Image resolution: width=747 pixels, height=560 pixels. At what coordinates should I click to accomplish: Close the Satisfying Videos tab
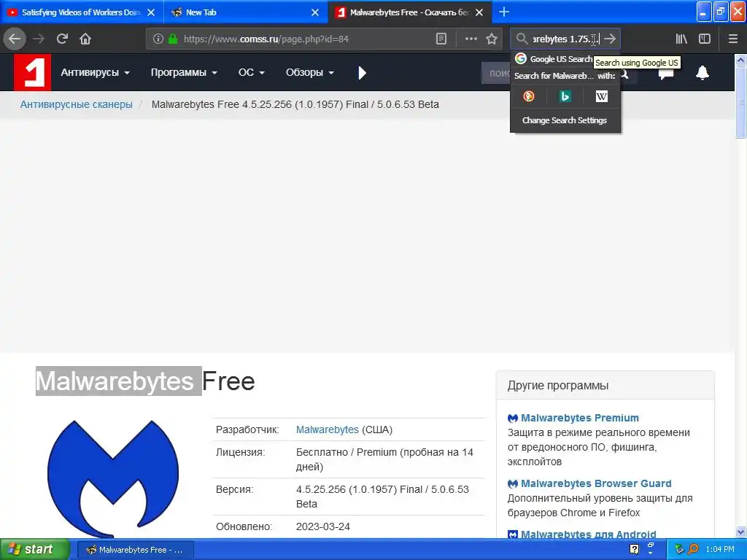(x=151, y=12)
